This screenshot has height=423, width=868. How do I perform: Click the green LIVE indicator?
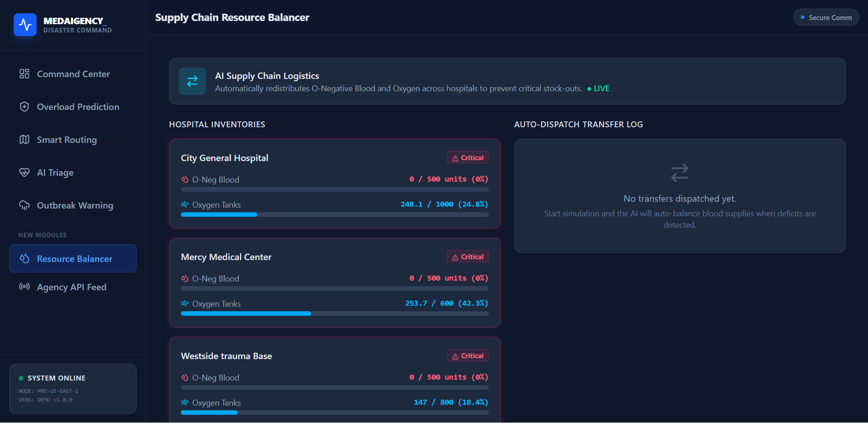[x=598, y=89]
